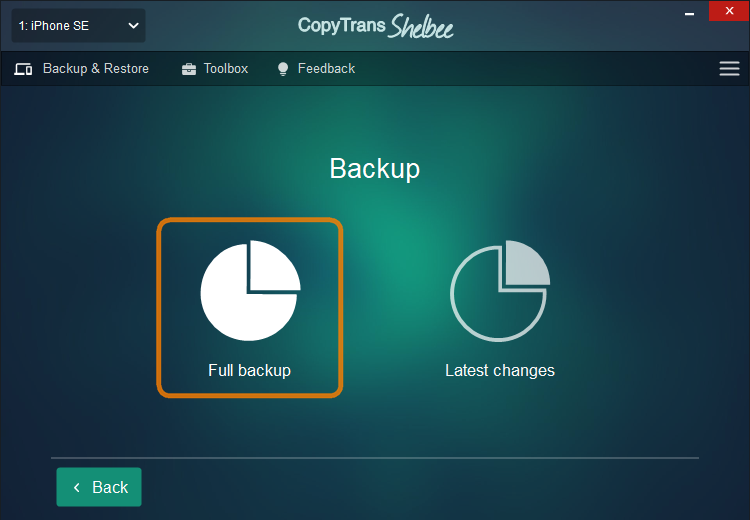Click the Latest changes label
The height and width of the screenshot is (520, 750).
point(500,370)
